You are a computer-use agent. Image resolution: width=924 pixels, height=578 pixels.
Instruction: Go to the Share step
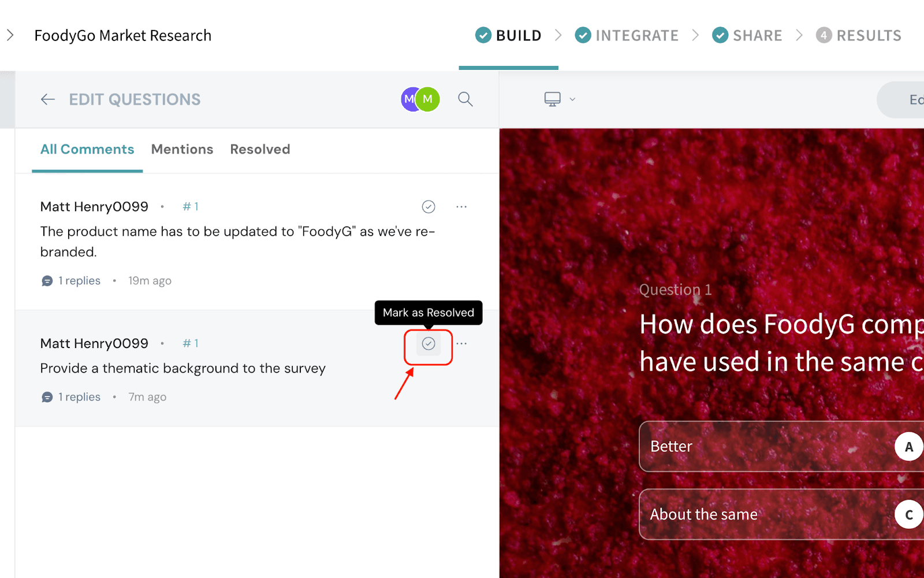747,36
